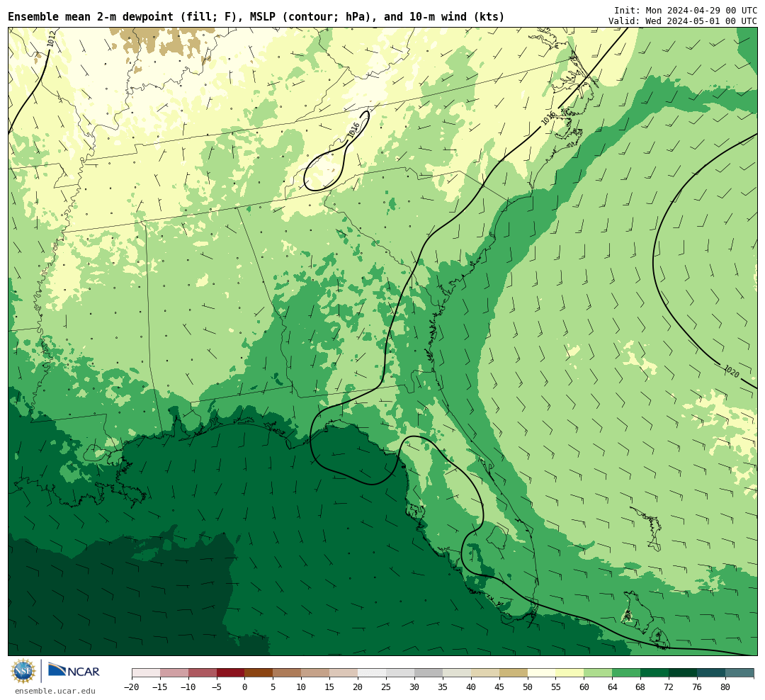
Task: Click the Valid: Wed 2024-05-01 00 UTC text
Action: coord(683,21)
